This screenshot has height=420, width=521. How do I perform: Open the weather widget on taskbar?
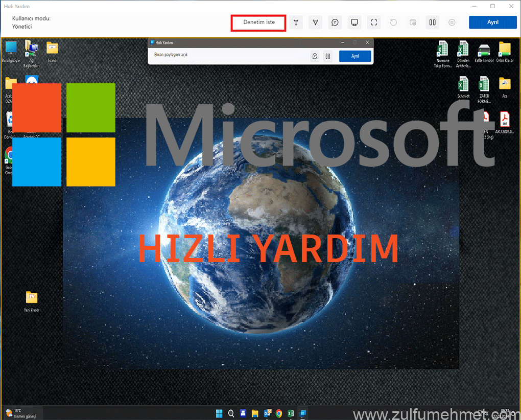pyautogui.click(x=21, y=413)
